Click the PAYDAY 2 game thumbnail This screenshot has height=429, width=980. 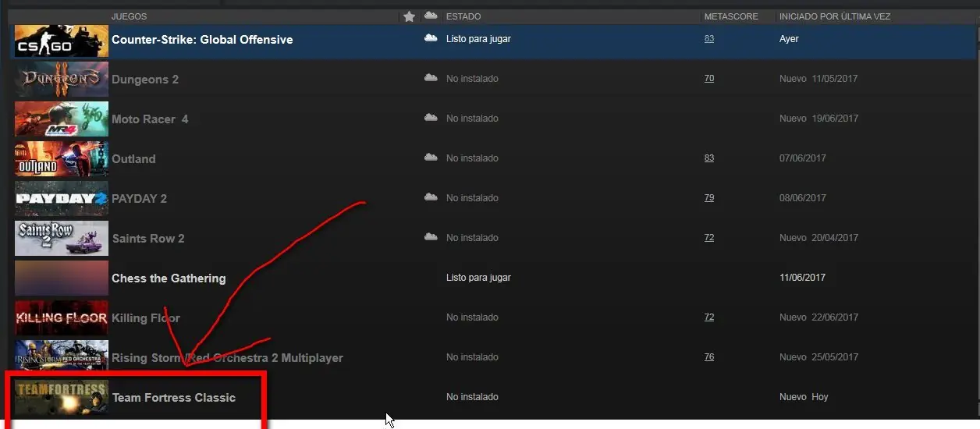point(62,199)
